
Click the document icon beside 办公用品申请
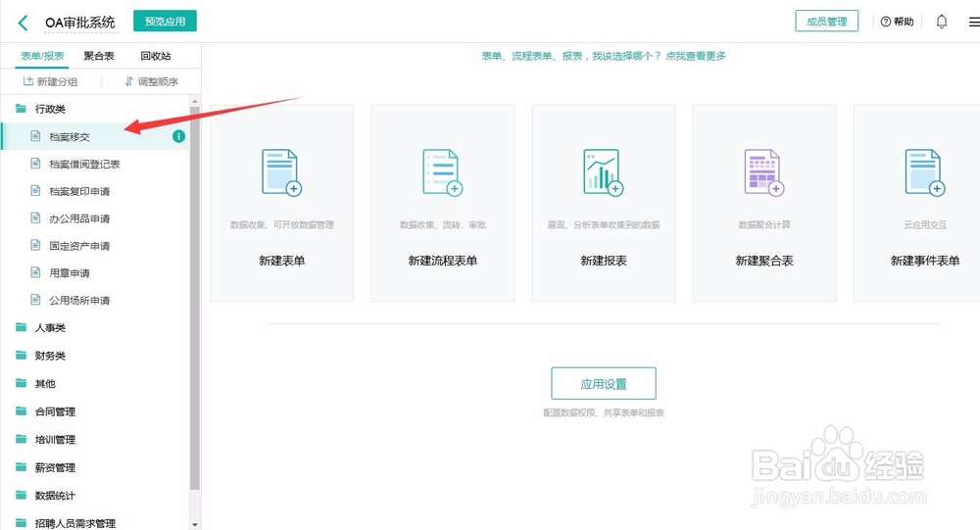coord(35,218)
